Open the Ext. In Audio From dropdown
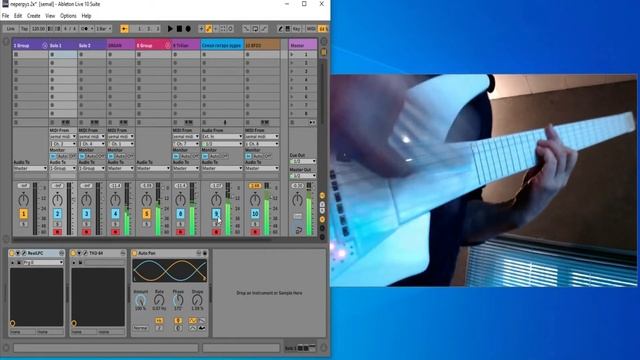 point(222,136)
